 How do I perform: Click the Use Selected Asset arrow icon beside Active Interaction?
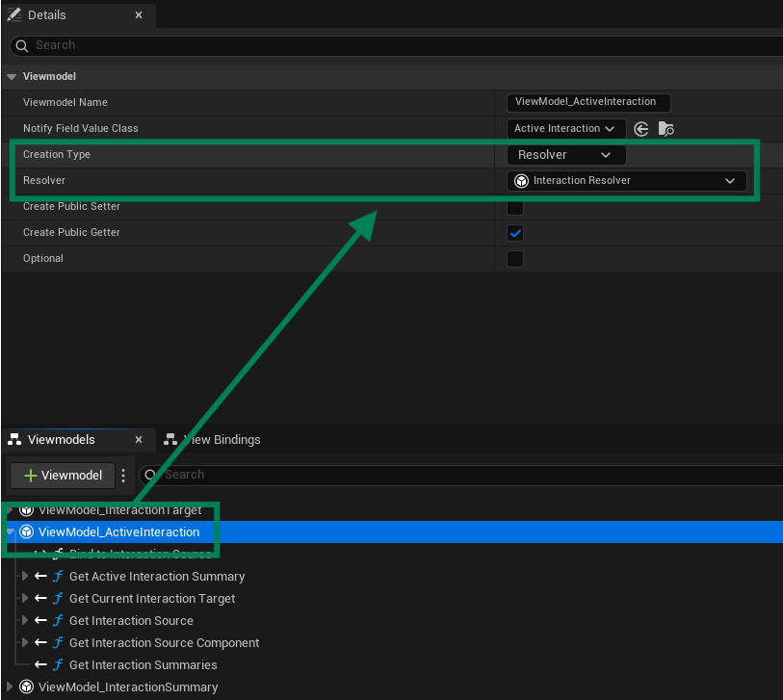coord(641,128)
